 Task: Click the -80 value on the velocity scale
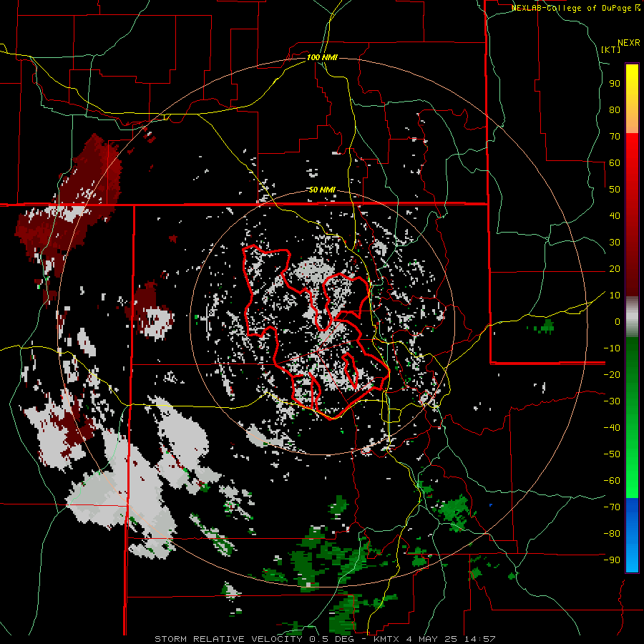coord(612,534)
